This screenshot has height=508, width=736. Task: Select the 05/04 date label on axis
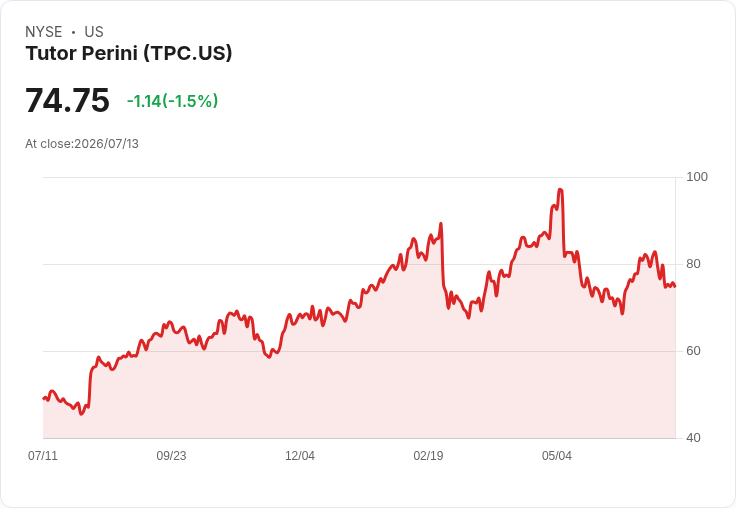coord(557,455)
